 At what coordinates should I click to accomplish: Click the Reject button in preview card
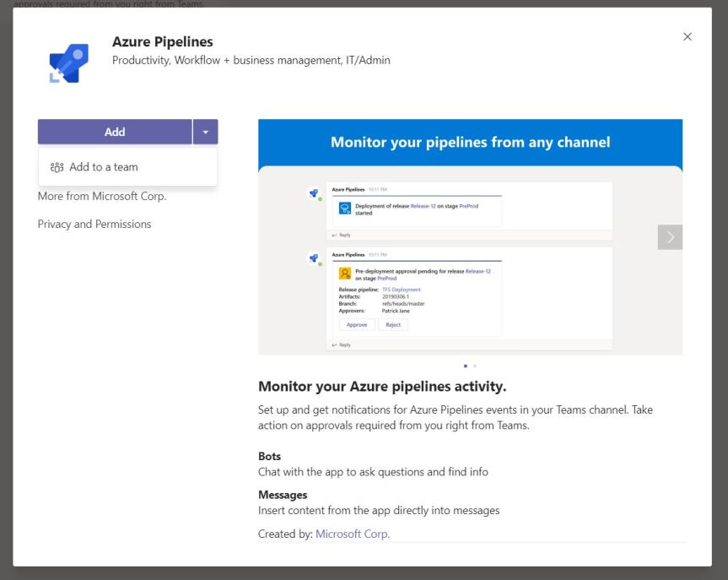click(x=393, y=324)
